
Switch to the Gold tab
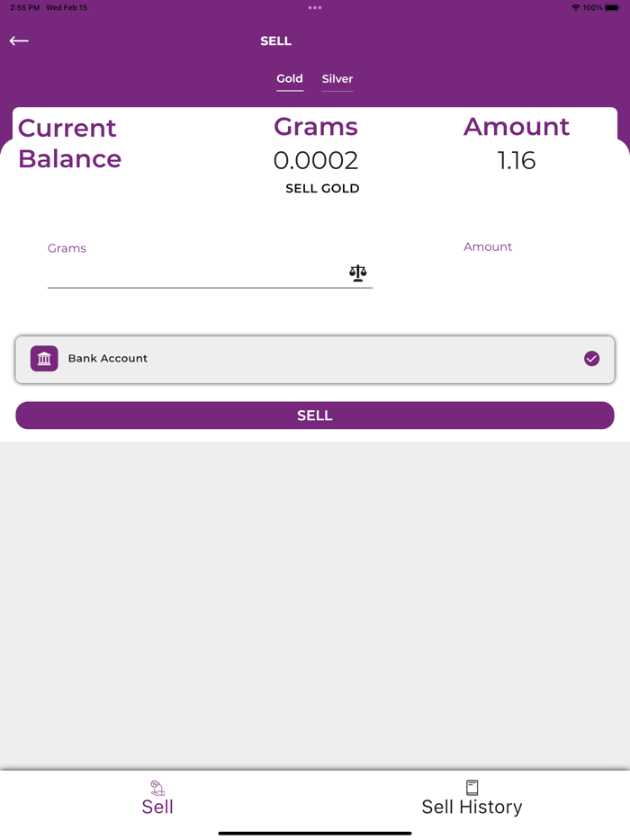tap(290, 79)
